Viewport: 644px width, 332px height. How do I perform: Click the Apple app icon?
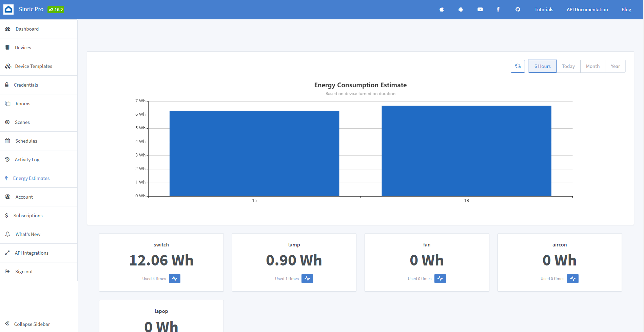(x=442, y=9)
